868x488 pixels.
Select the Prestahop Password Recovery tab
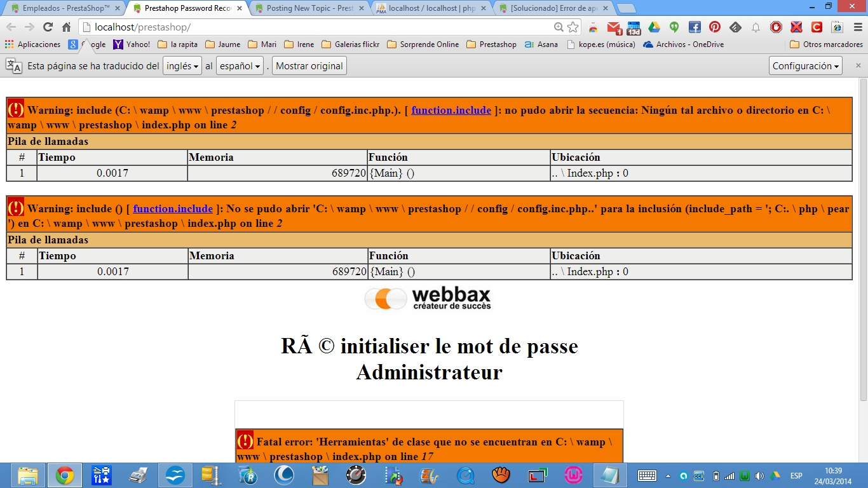pyautogui.click(x=187, y=8)
